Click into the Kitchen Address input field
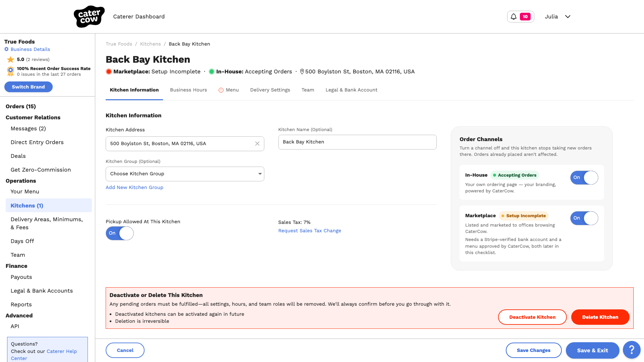This screenshot has width=644, height=362. [185, 144]
